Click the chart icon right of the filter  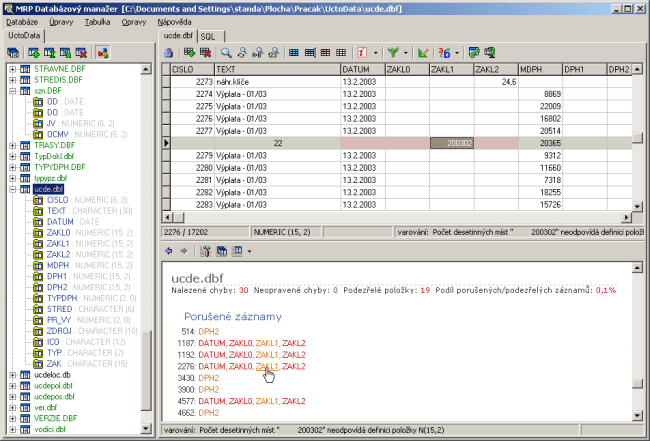(x=423, y=51)
